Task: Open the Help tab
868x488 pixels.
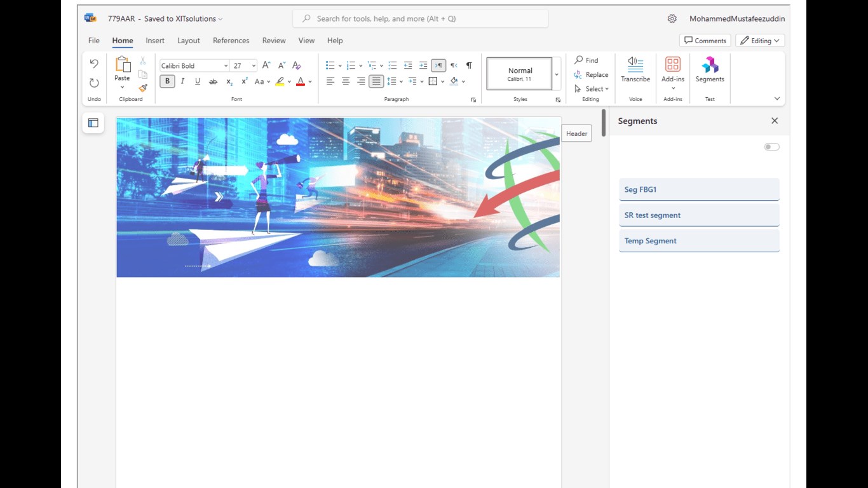Action: (335, 41)
